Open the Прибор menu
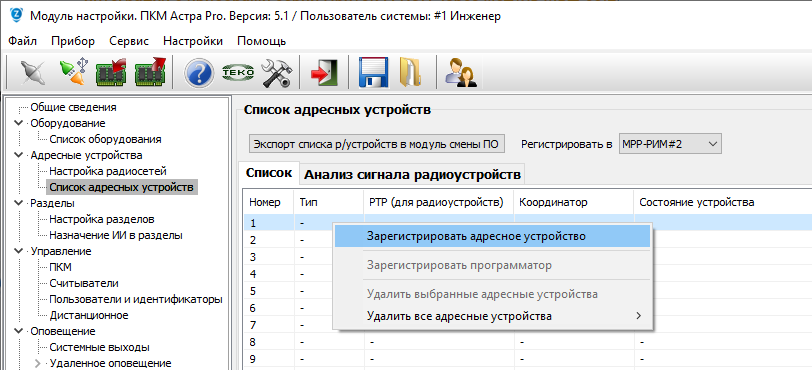 (x=73, y=41)
